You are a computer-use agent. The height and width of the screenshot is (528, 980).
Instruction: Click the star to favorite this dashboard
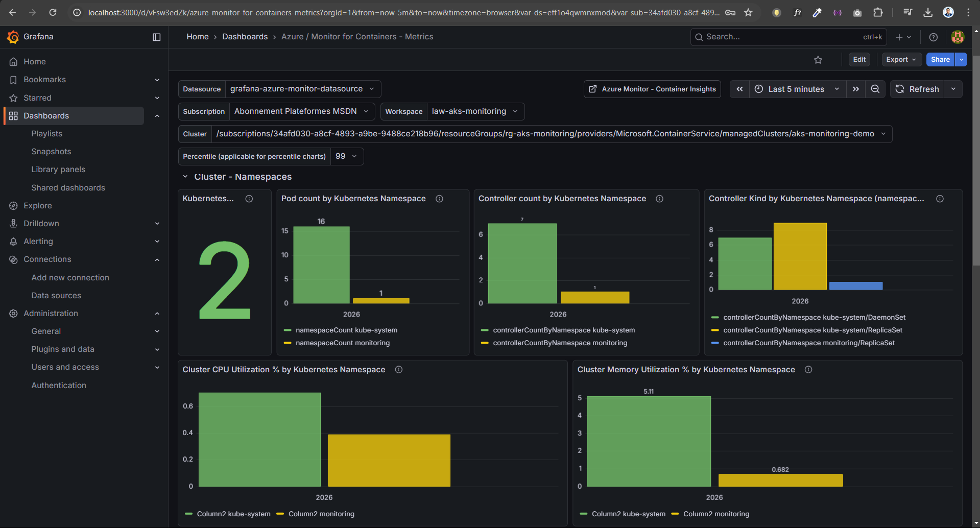tap(818, 59)
